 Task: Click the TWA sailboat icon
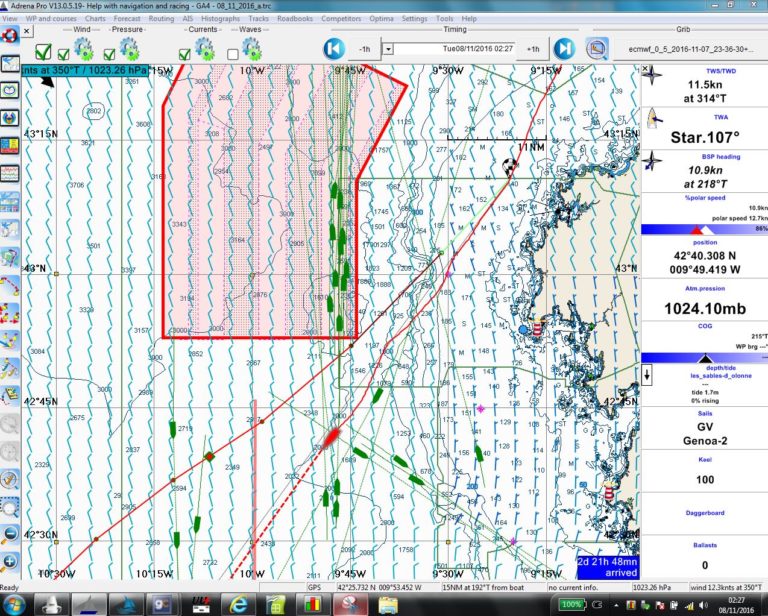[653, 118]
